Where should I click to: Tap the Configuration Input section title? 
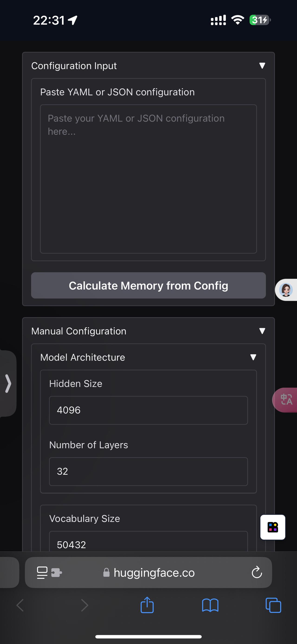[74, 66]
